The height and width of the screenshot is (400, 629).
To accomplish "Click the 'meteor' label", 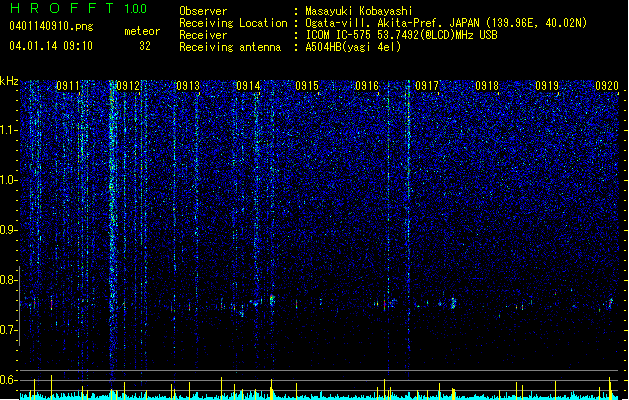I will 142,31.
